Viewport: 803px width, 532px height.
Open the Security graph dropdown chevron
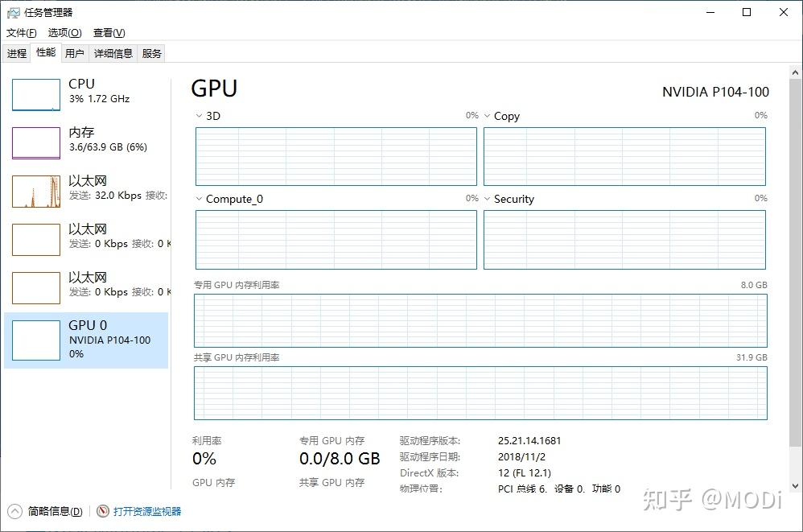[488, 199]
